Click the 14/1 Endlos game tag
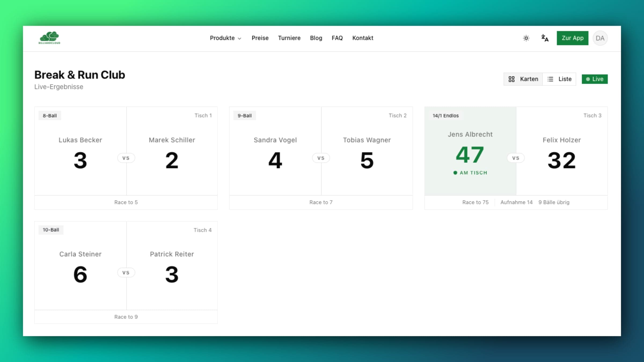644x362 pixels. pyautogui.click(x=445, y=116)
